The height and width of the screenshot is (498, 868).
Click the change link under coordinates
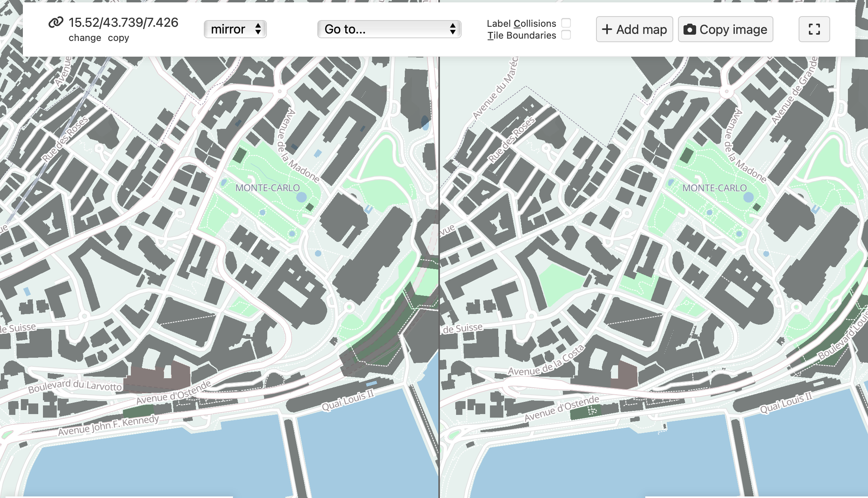[85, 38]
